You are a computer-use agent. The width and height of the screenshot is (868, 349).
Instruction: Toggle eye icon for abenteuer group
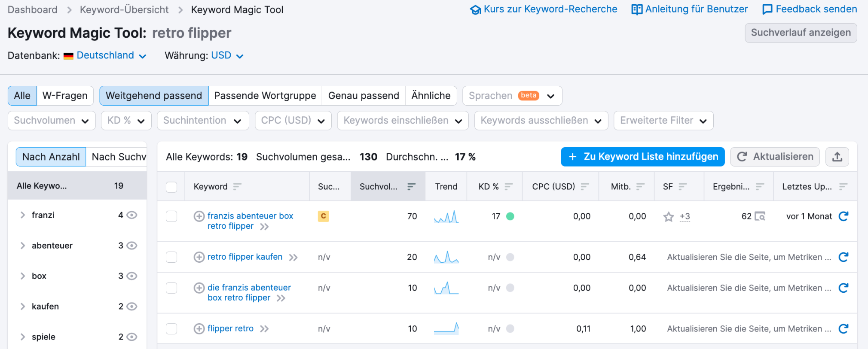click(132, 246)
